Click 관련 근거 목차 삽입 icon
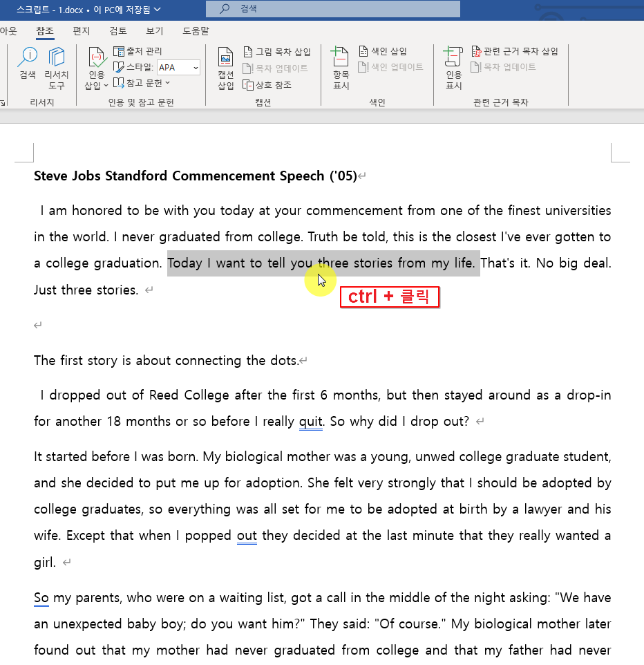 518,51
